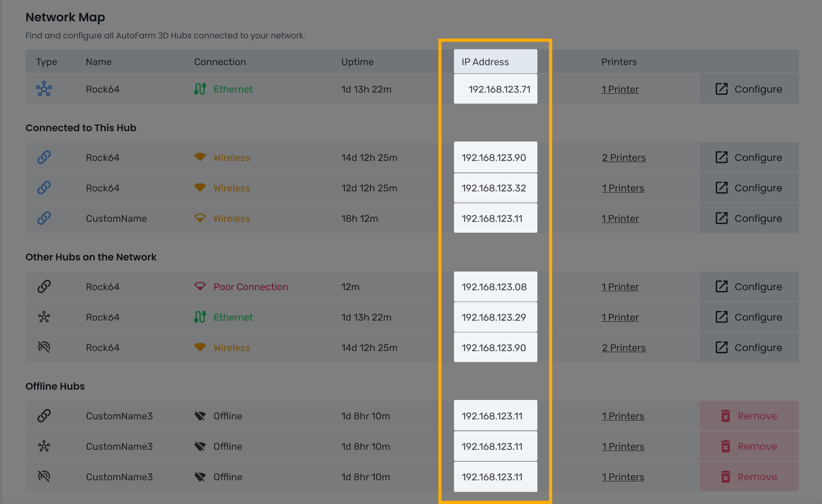Click the link type icon in the first offline hub row

(x=44, y=416)
